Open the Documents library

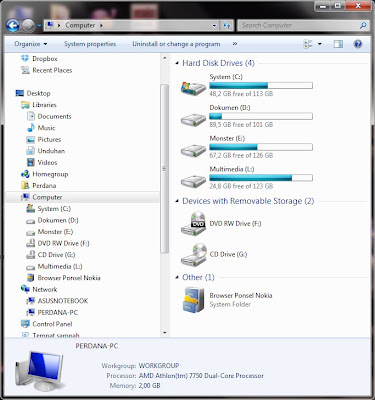pos(49,116)
